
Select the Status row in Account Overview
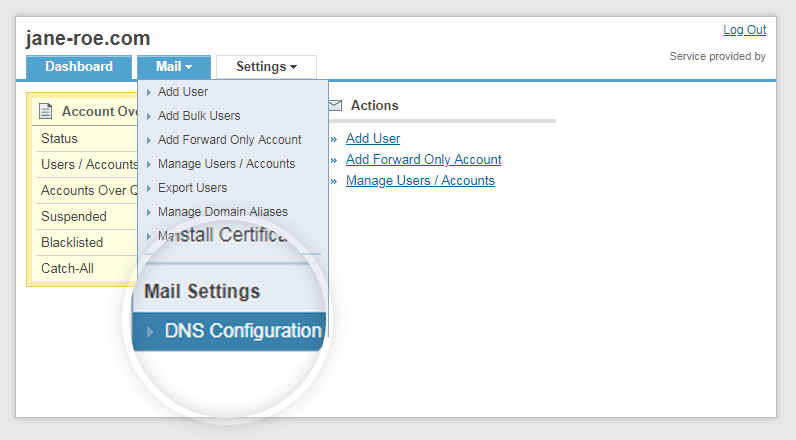pos(60,139)
